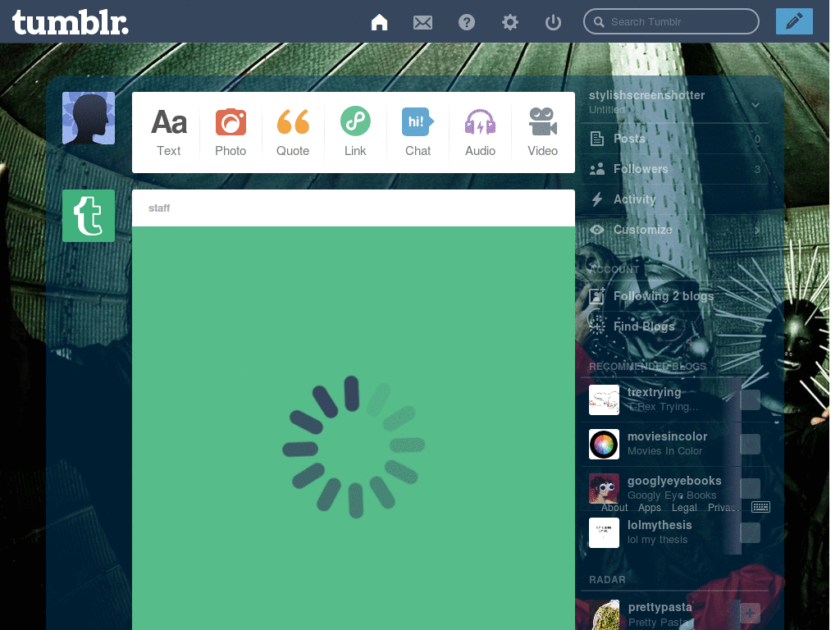Open the inbox envelope icon

pos(422,22)
